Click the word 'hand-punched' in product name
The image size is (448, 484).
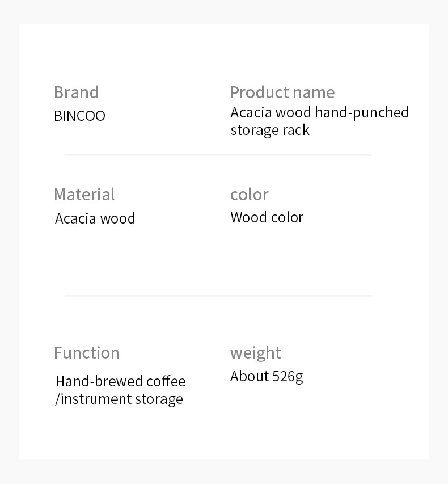(362, 113)
